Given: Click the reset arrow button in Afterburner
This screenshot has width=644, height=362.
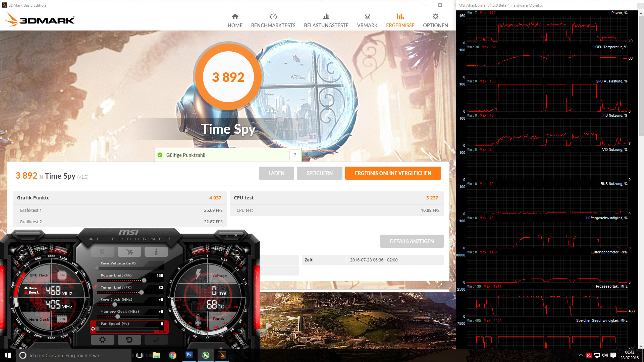Looking at the screenshot, I should point(129,340).
